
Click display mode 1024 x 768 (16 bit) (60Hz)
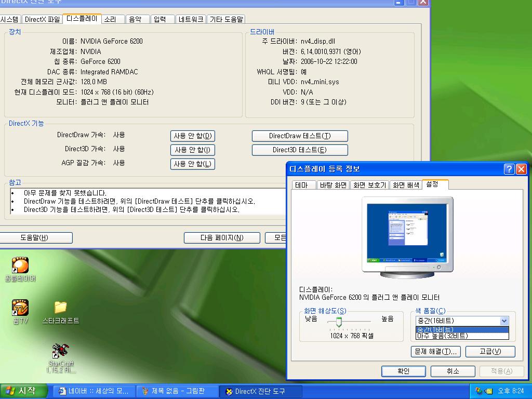(117, 92)
